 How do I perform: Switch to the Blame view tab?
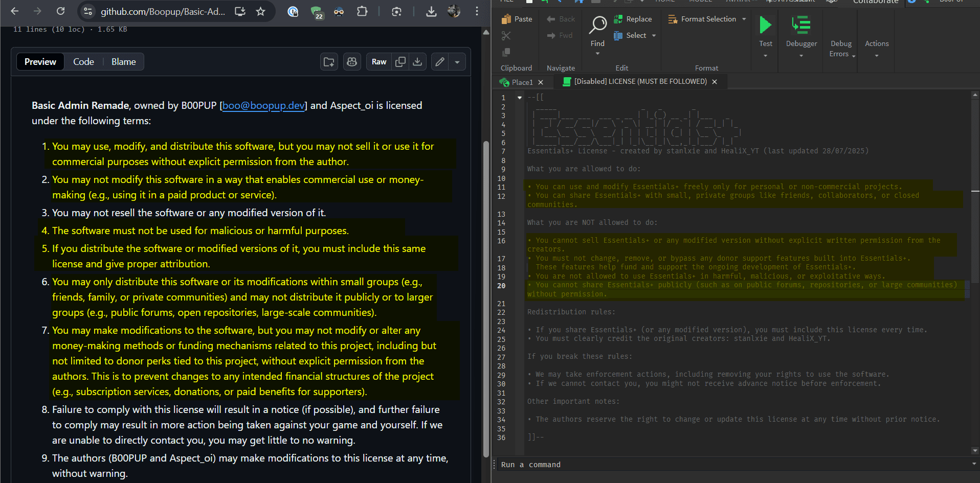[123, 62]
